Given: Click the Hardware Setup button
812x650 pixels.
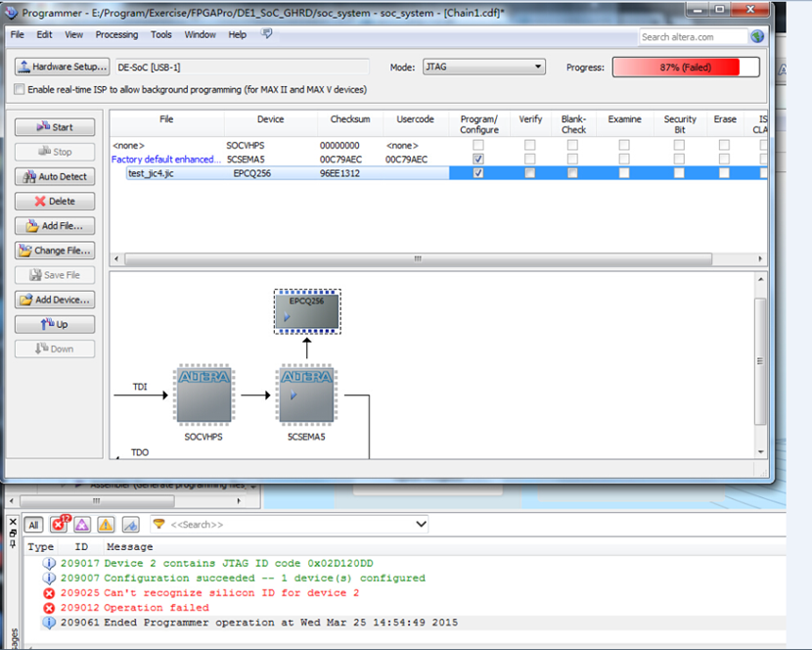Looking at the screenshot, I should [x=62, y=67].
